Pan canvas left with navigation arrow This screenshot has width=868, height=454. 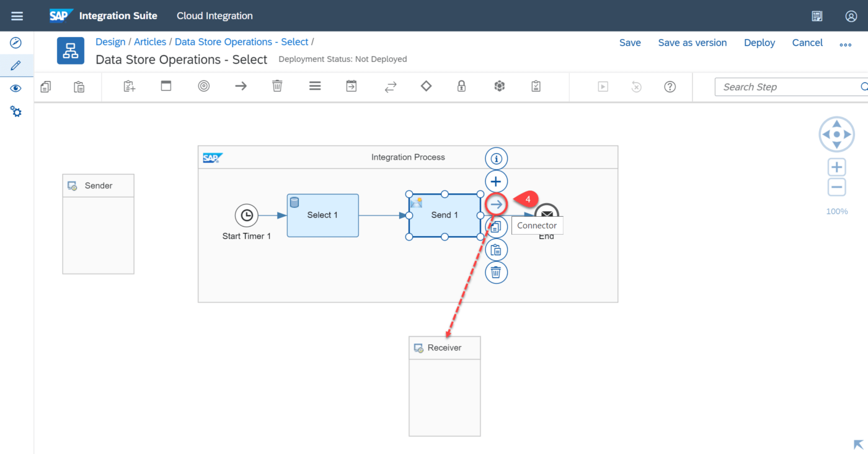tap(826, 134)
